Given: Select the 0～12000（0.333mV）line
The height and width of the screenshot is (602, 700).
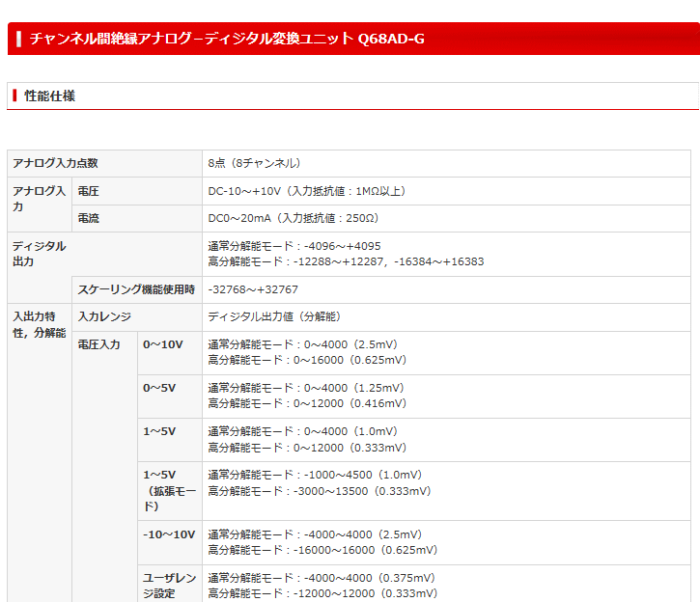Looking at the screenshot, I should pyautogui.click(x=307, y=448).
